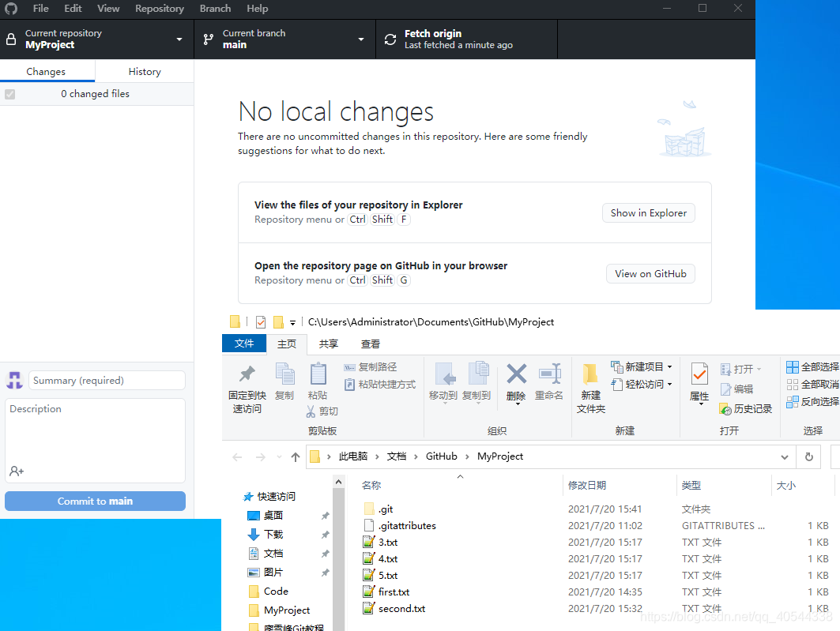
Task: Open the Help menu
Action: coord(257,9)
